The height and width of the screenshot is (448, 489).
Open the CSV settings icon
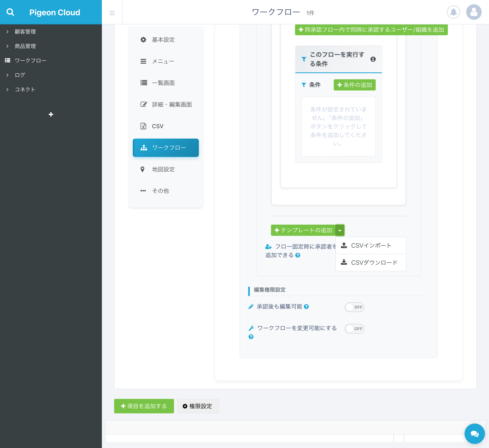144,126
